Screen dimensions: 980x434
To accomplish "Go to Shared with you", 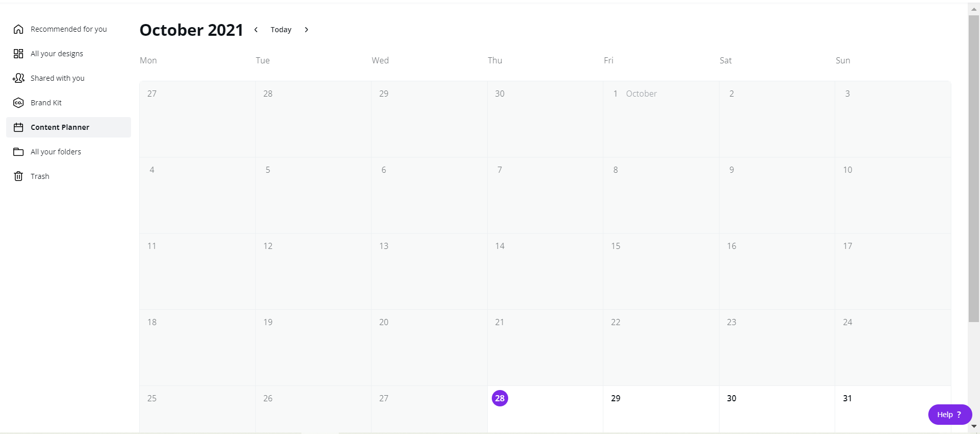I will coord(57,78).
